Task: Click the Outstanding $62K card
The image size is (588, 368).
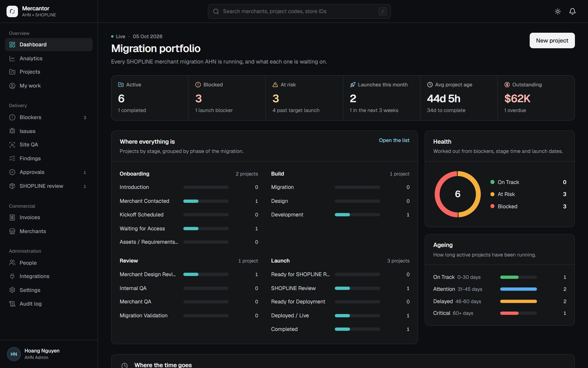Action: (536, 98)
